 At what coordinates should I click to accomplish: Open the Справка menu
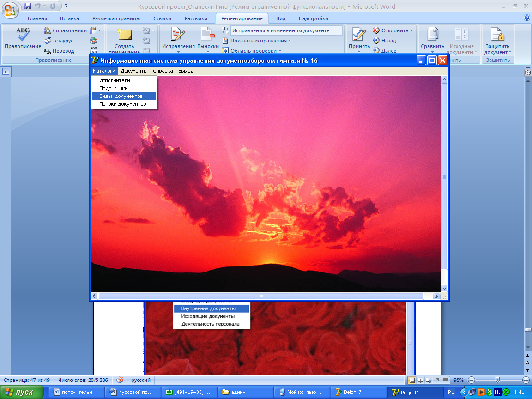[x=163, y=71]
